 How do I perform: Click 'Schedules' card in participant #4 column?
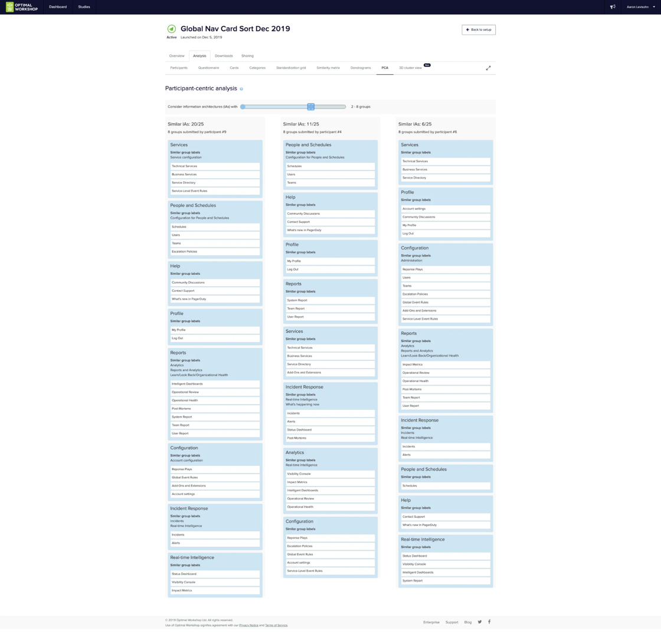coord(330,166)
